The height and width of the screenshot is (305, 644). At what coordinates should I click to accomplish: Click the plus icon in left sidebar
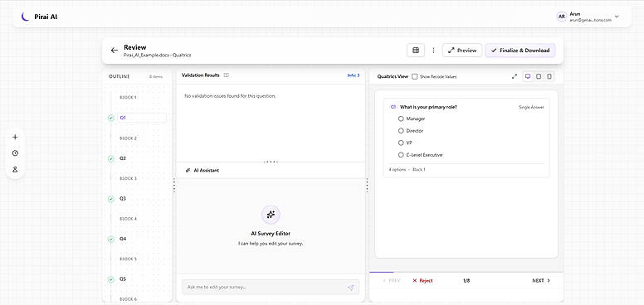[x=15, y=137]
